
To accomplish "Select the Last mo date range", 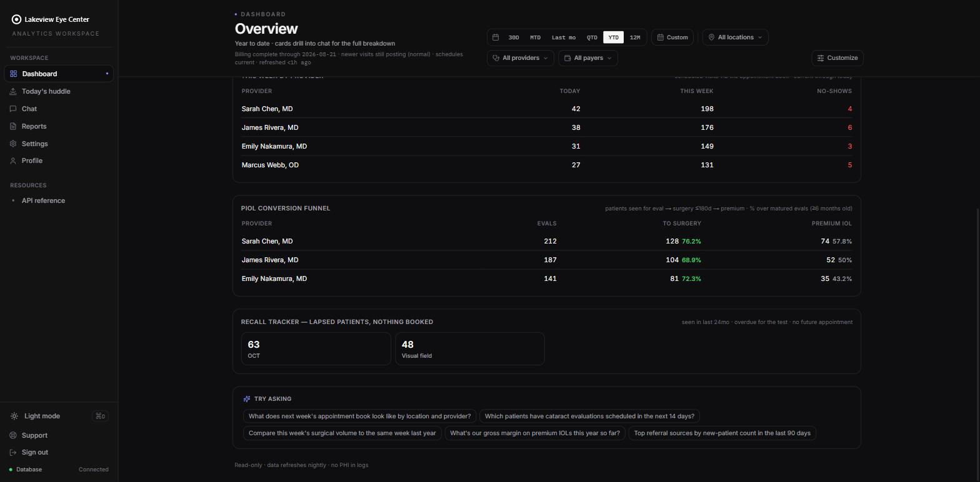I will 564,37.
